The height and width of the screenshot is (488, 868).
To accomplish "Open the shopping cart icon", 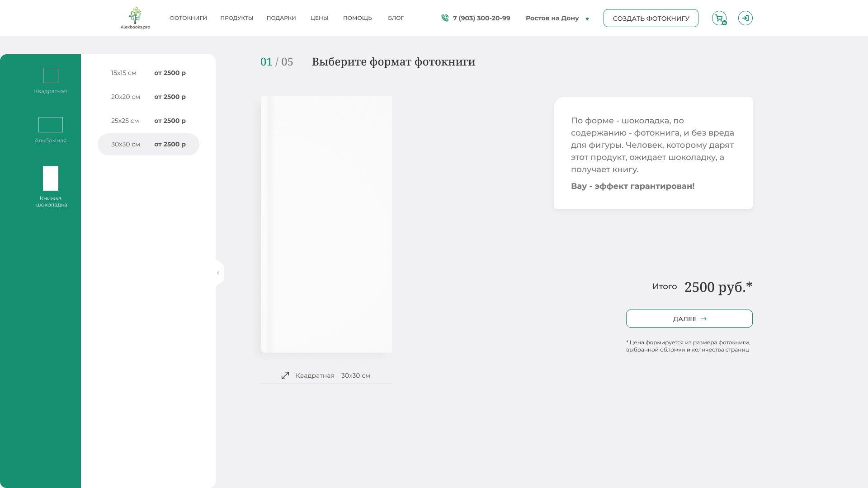I will (x=719, y=18).
